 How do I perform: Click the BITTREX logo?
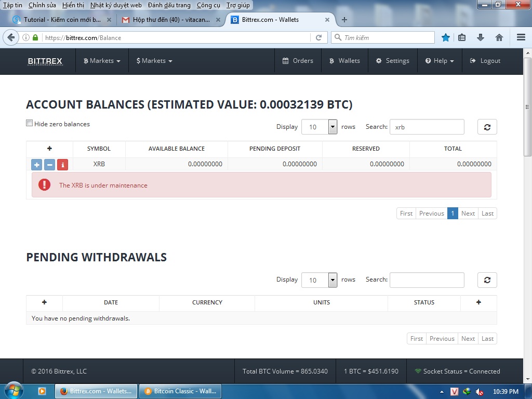[x=45, y=61]
